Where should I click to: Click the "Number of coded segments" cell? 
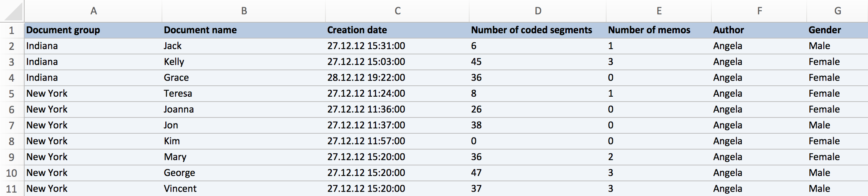pos(538,30)
